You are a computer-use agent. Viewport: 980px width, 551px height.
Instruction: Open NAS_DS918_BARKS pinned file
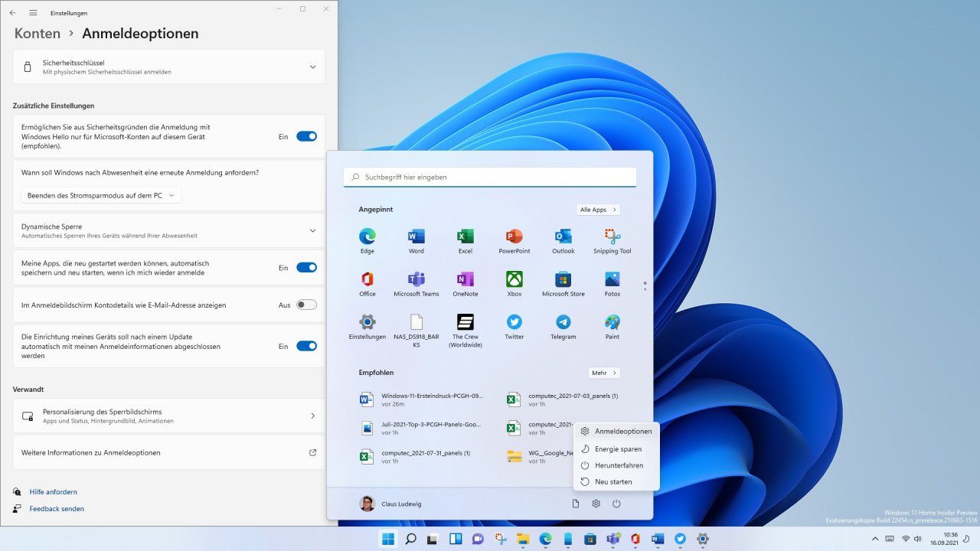click(416, 331)
